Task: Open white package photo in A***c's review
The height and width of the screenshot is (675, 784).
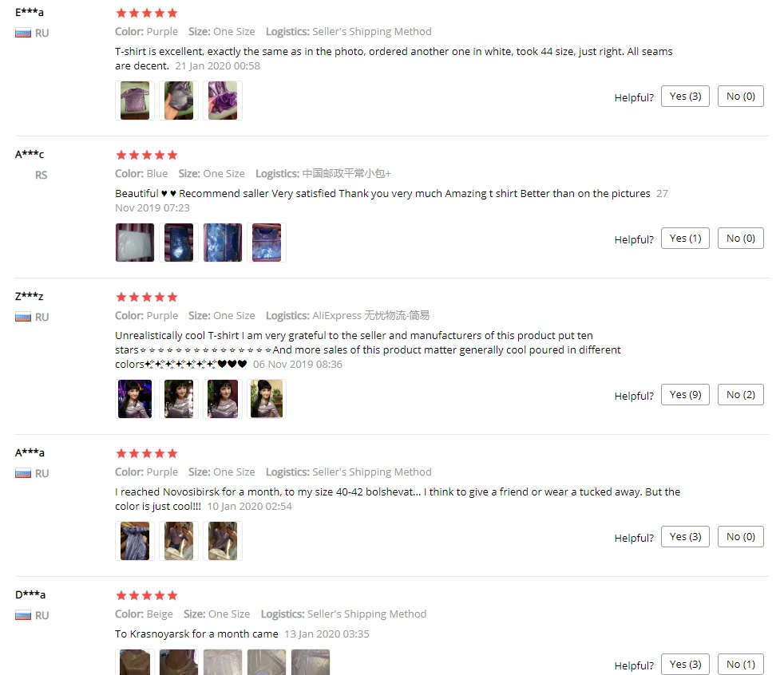Action: (x=135, y=243)
